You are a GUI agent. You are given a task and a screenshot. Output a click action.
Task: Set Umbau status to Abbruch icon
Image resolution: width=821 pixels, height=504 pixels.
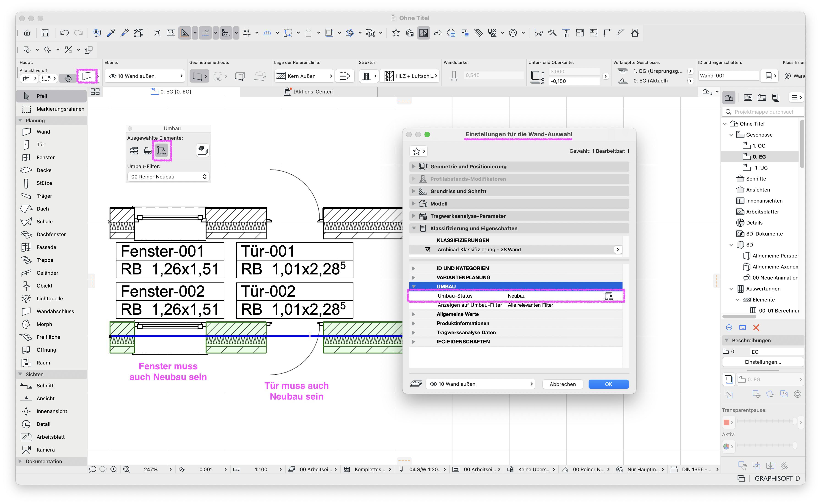click(147, 151)
